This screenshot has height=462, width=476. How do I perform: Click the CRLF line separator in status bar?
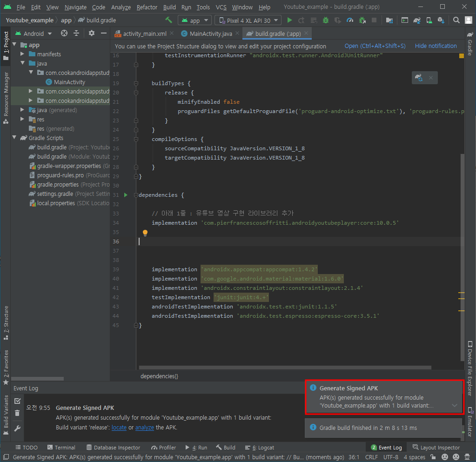[372, 457]
